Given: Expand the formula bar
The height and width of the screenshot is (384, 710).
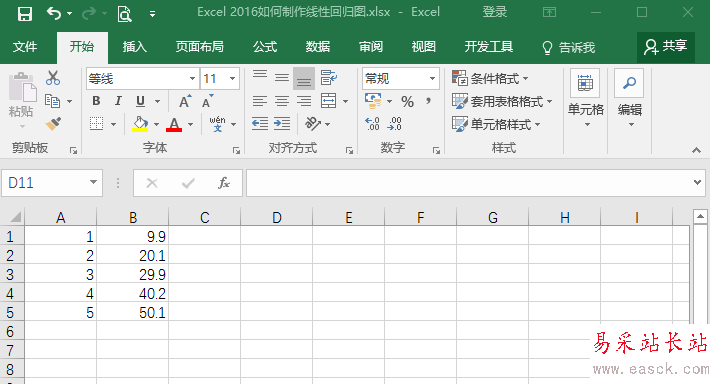Looking at the screenshot, I should 697,182.
